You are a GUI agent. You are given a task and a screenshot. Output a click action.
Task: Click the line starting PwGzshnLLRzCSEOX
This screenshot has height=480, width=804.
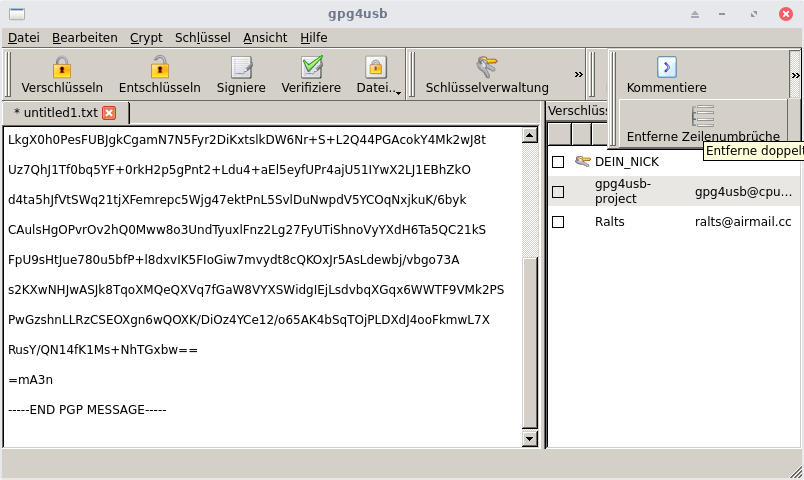[249, 320]
